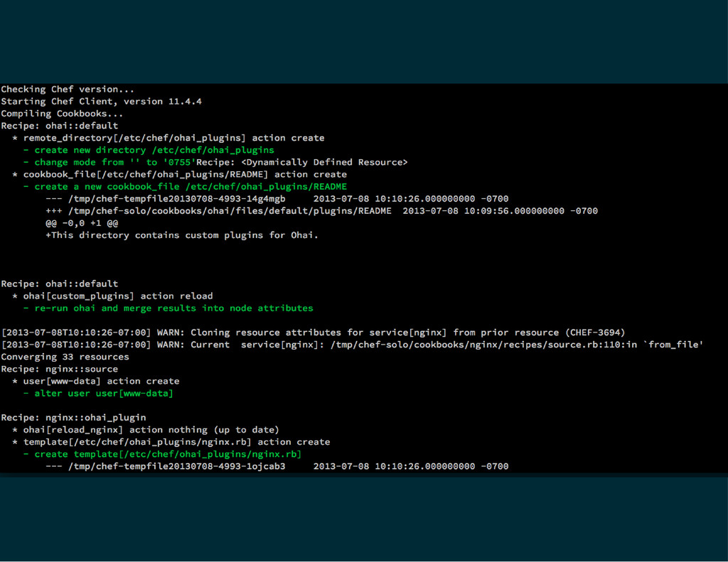Click 'ohai[reload_nginx] action nothing' line
The image size is (728, 562).
pyautogui.click(x=146, y=430)
